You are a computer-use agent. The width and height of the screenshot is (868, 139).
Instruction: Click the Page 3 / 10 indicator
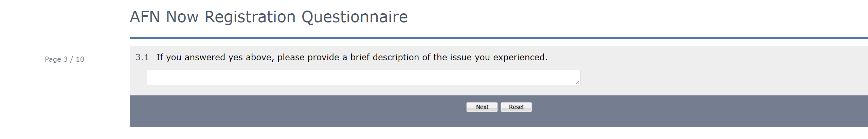tap(65, 59)
